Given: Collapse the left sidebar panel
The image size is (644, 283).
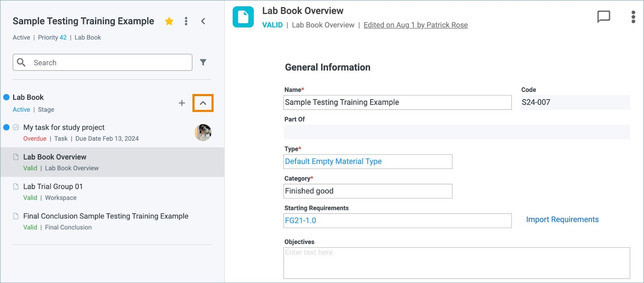Looking at the screenshot, I should (x=203, y=21).
